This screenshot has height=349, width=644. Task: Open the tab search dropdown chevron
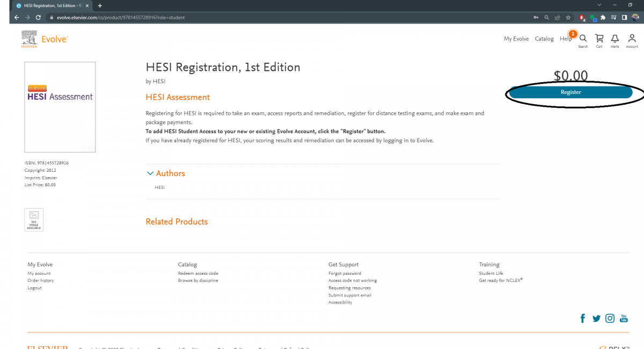click(599, 5)
